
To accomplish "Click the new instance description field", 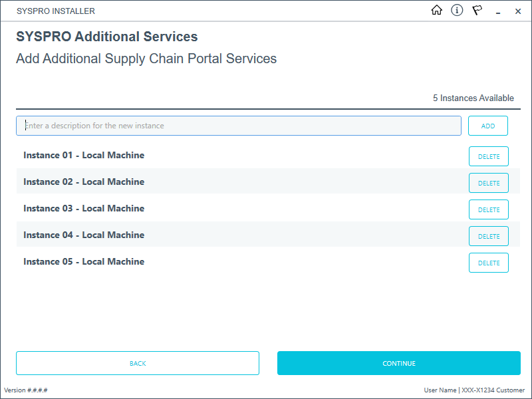I will 238,126.
